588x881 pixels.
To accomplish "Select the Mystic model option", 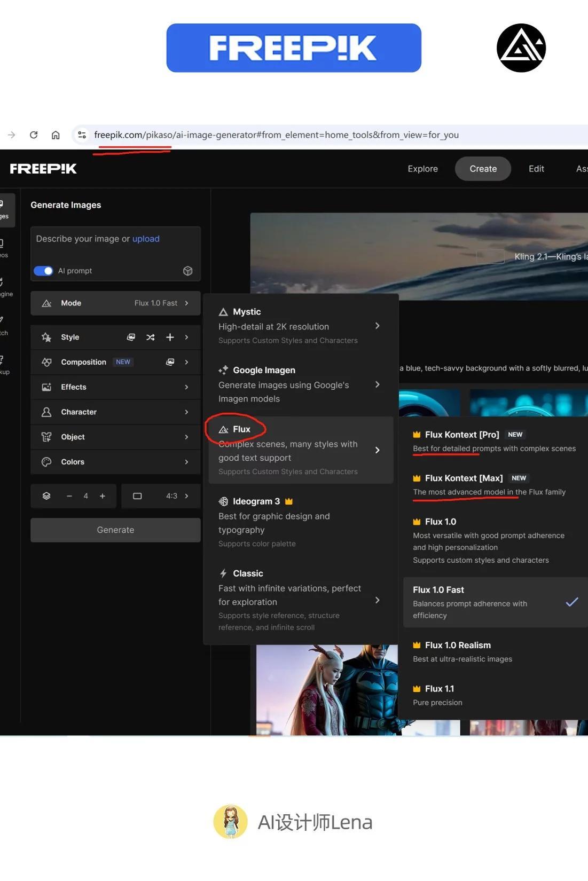I will [301, 326].
